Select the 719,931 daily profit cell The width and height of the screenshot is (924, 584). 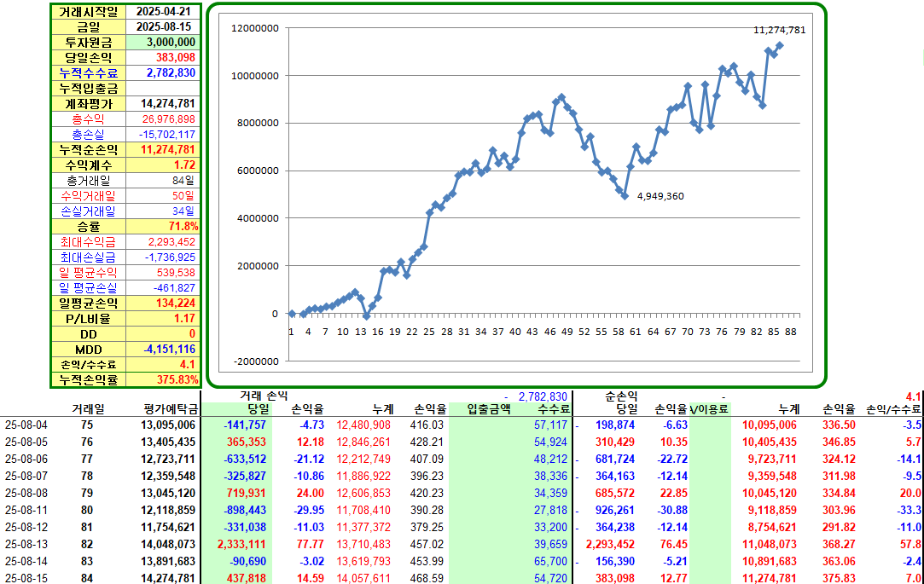(246, 494)
